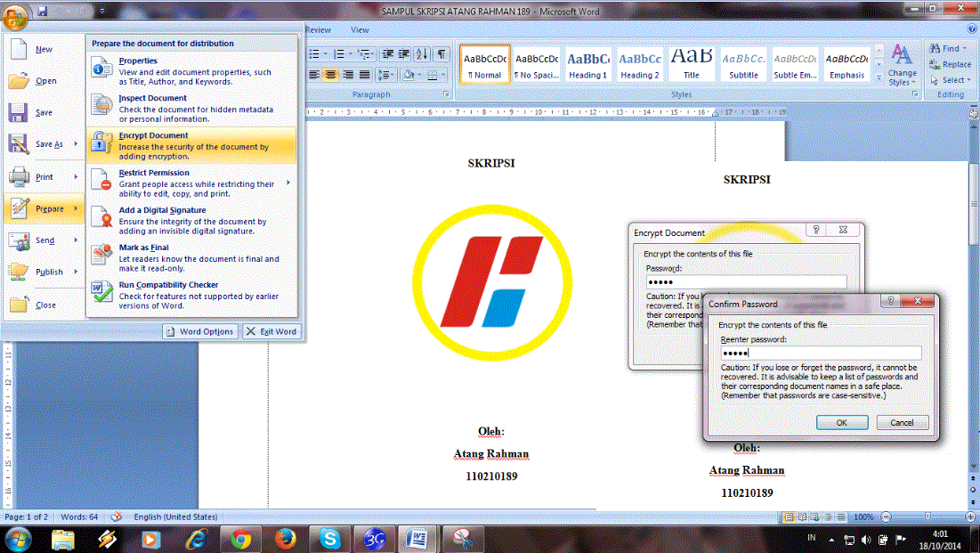The height and width of the screenshot is (553, 980).
Task: Click Exit Word button
Action: (x=271, y=331)
